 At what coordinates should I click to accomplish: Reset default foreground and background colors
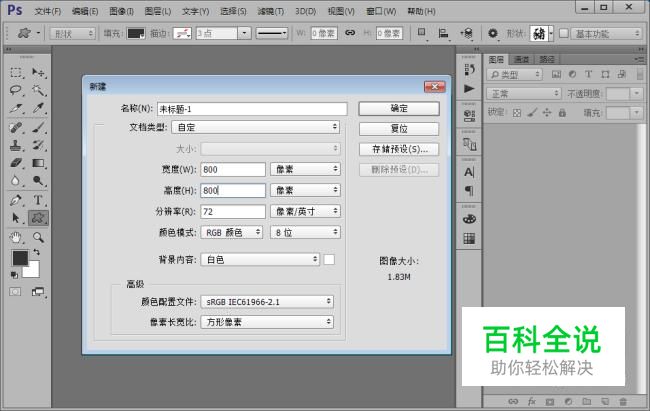coord(14,275)
